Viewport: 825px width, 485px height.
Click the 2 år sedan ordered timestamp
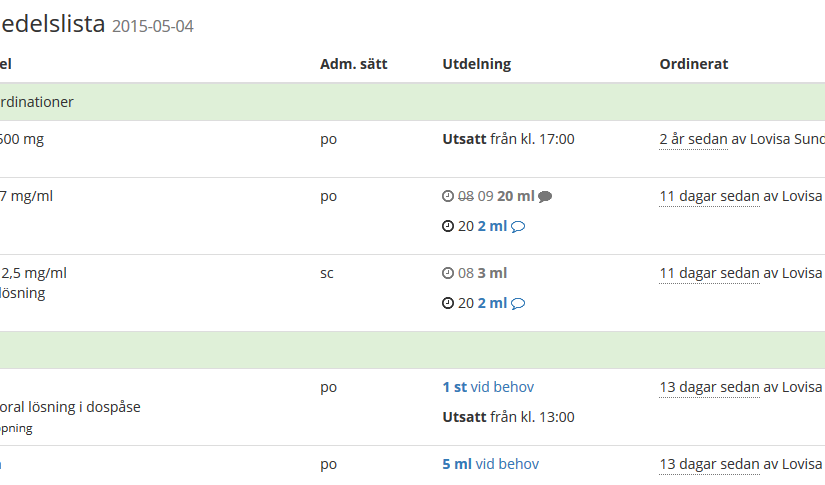[x=693, y=139]
